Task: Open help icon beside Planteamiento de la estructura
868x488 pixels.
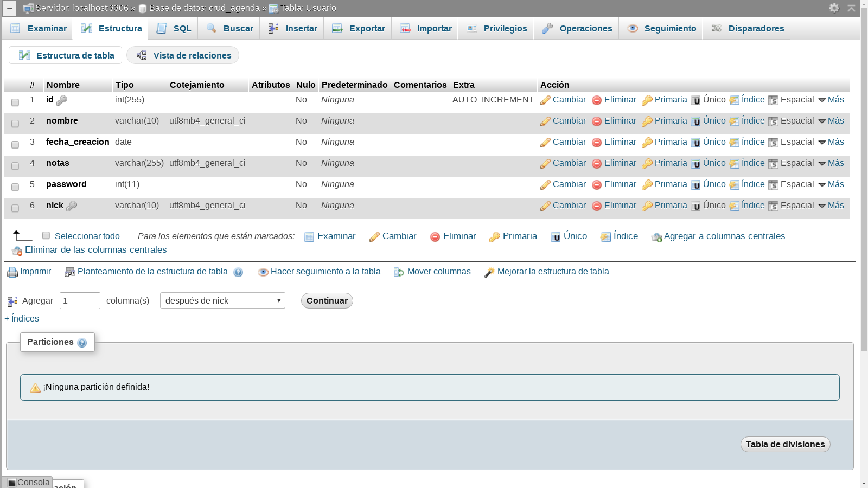Action: coord(238,272)
